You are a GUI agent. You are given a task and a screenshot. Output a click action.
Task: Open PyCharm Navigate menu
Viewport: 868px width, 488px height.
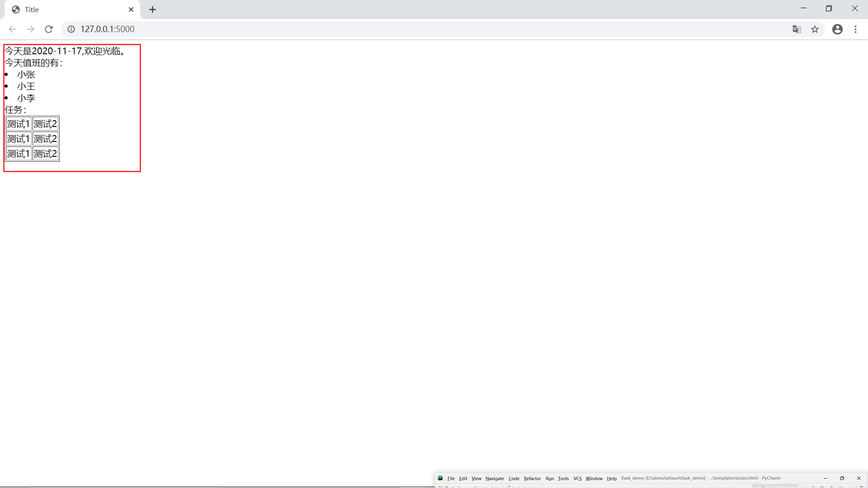(x=495, y=479)
